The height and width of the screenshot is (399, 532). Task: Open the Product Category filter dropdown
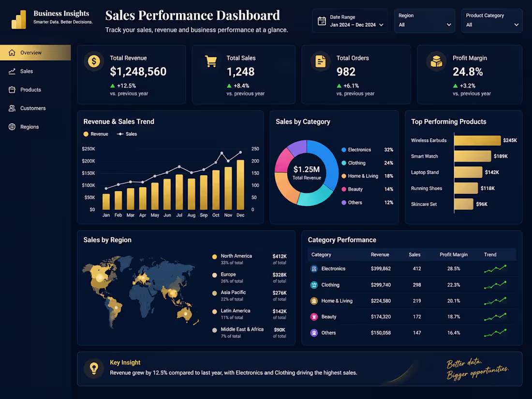tap(492, 21)
